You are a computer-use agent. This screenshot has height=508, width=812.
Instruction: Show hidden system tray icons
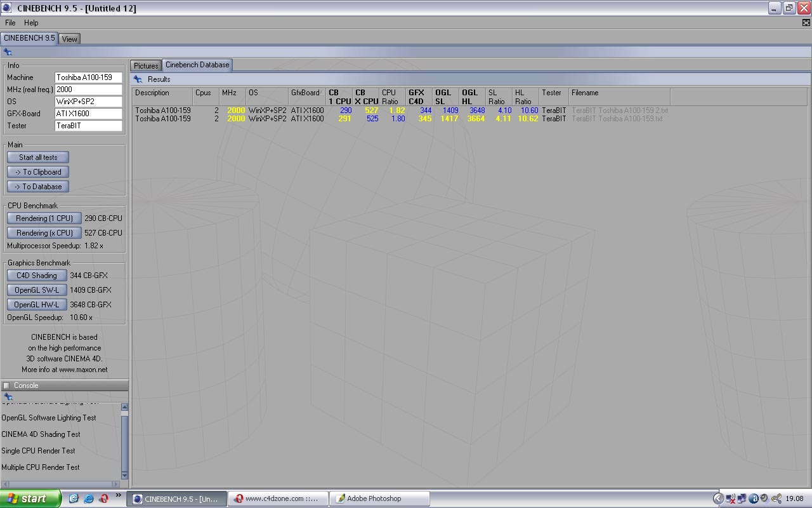coord(718,498)
